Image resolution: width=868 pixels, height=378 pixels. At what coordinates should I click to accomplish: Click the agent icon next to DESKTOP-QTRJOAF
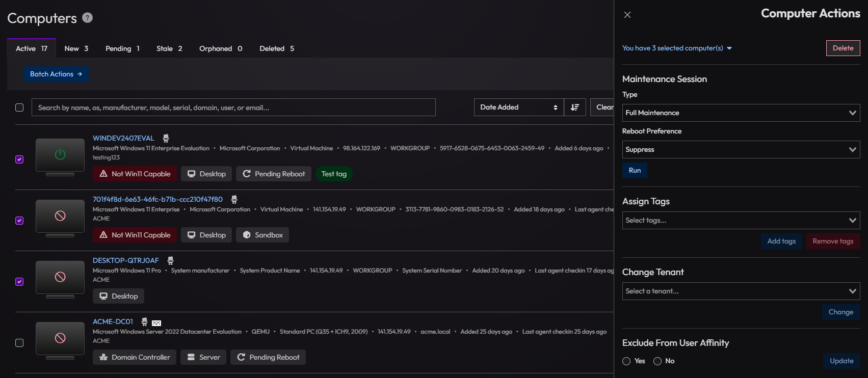point(170,260)
